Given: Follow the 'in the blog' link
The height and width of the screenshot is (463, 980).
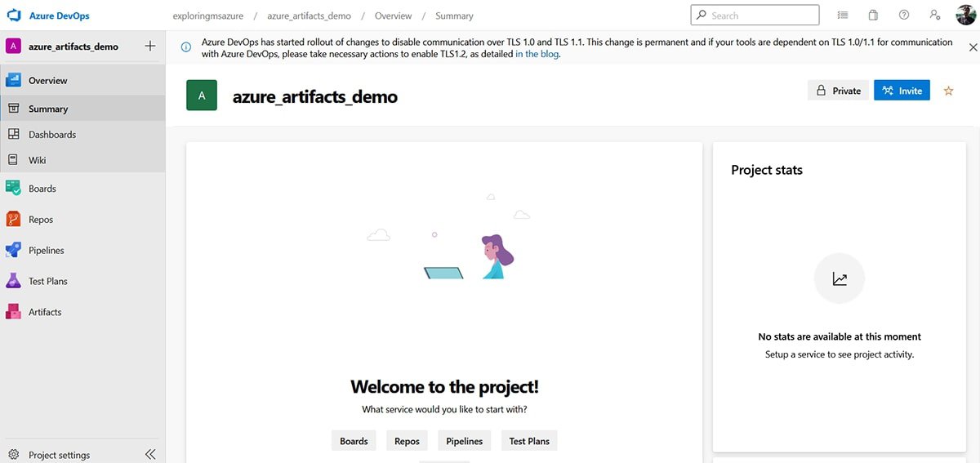Looking at the screenshot, I should pyautogui.click(x=537, y=55).
